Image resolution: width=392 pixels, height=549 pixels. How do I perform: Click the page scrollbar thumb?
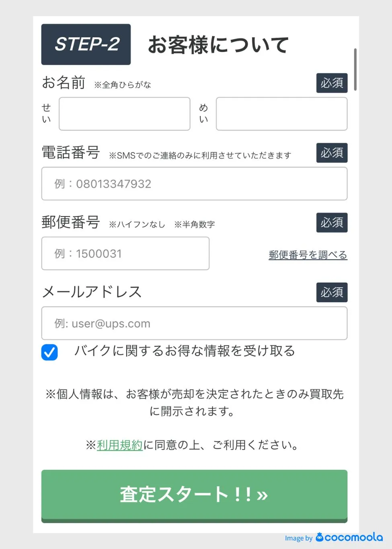[x=355, y=70]
